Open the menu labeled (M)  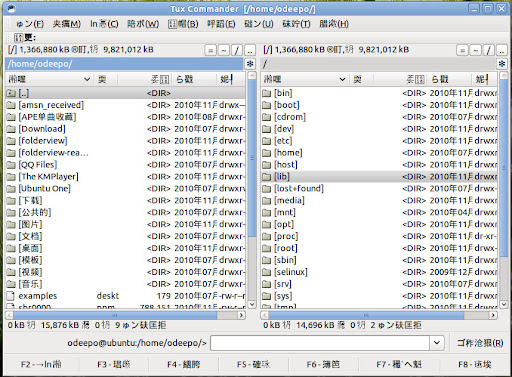tap(67, 24)
